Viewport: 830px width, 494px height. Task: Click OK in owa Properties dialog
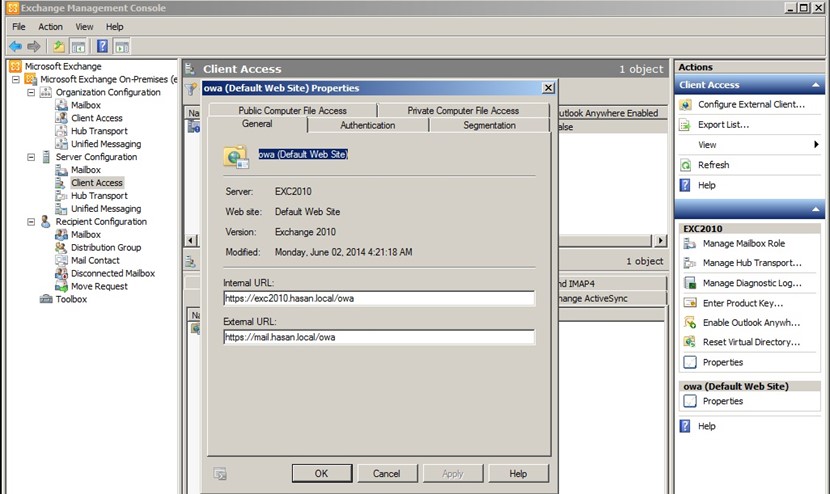(322, 473)
